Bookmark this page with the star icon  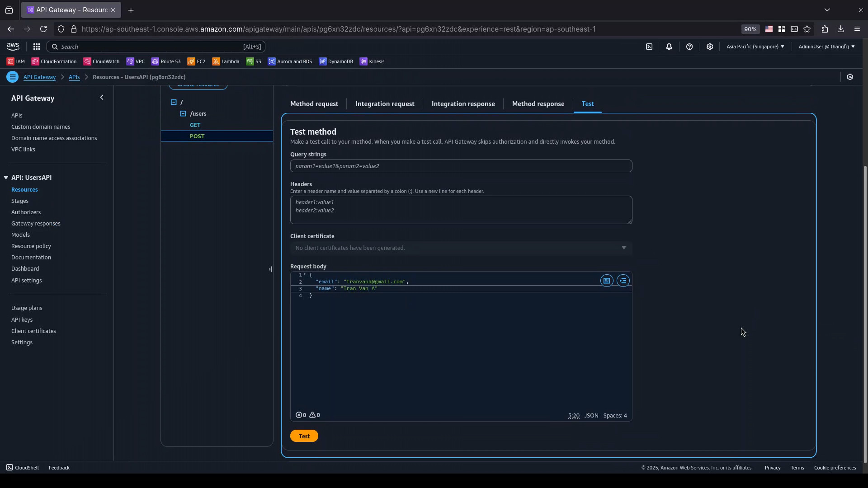(x=807, y=29)
